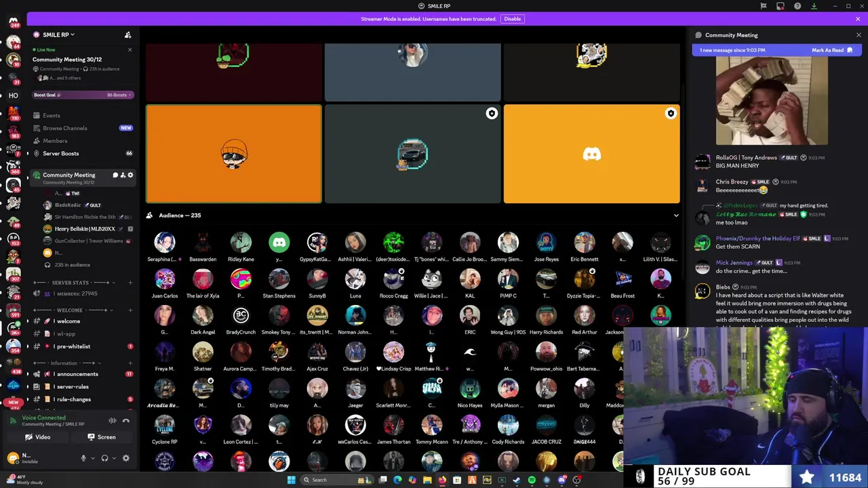Open the flag icon in the title bar
Viewport: 868px width, 488px height.
[764, 6]
